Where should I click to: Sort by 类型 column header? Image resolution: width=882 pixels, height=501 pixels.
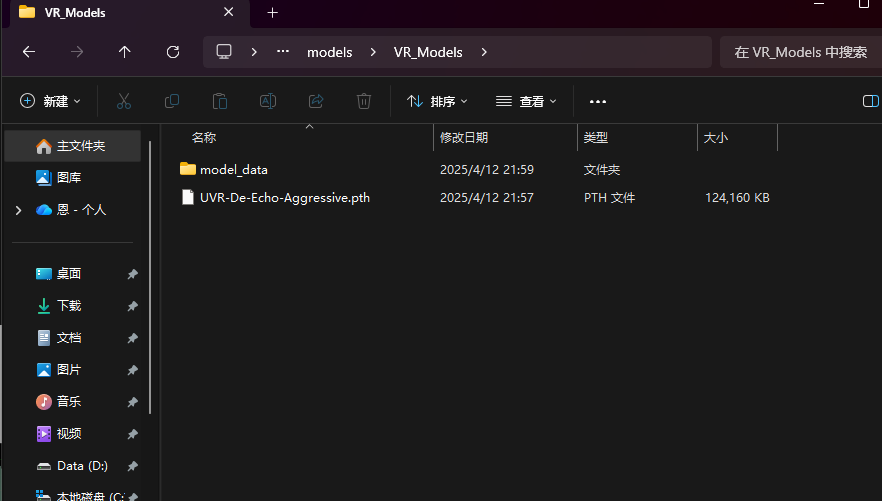(x=596, y=138)
